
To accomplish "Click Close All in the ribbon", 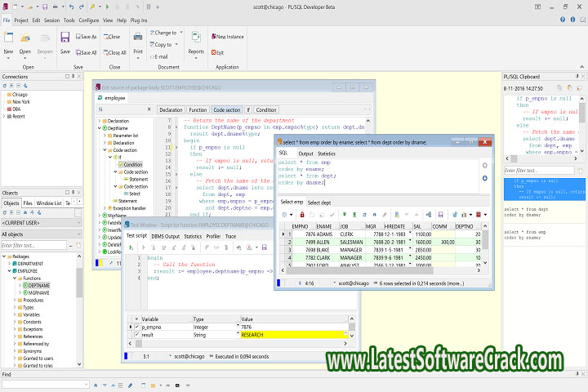I will tap(115, 52).
